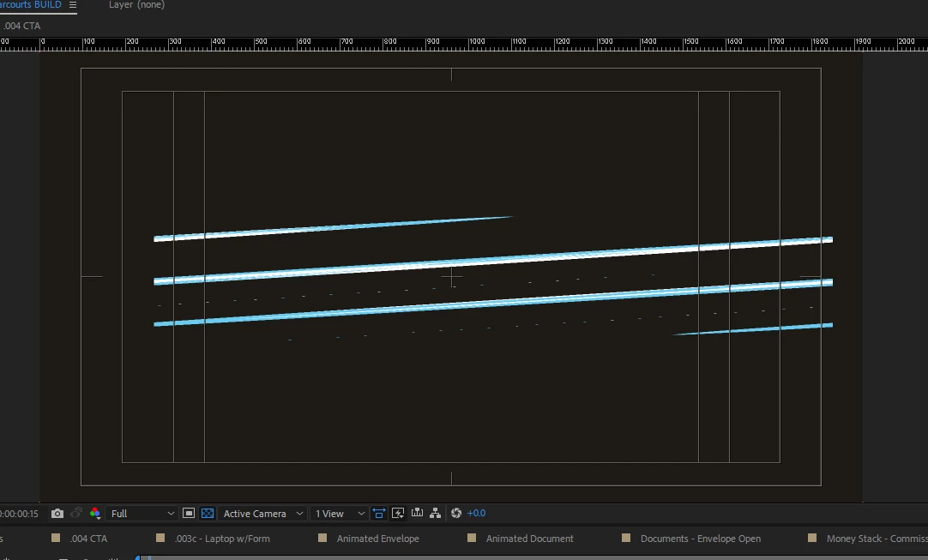Open the Composition Flowchart icon
This screenshot has width=928, height=560.
coord(436,513)
